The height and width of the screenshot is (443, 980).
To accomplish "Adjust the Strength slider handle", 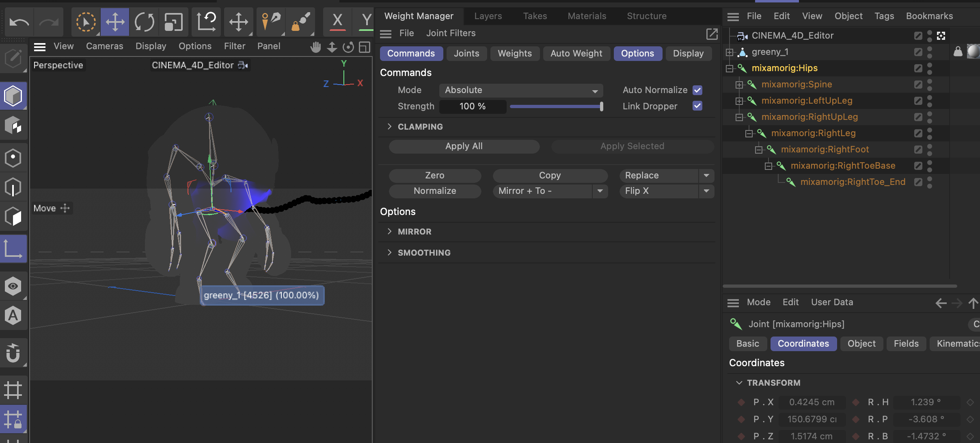I will pos(601,106).
